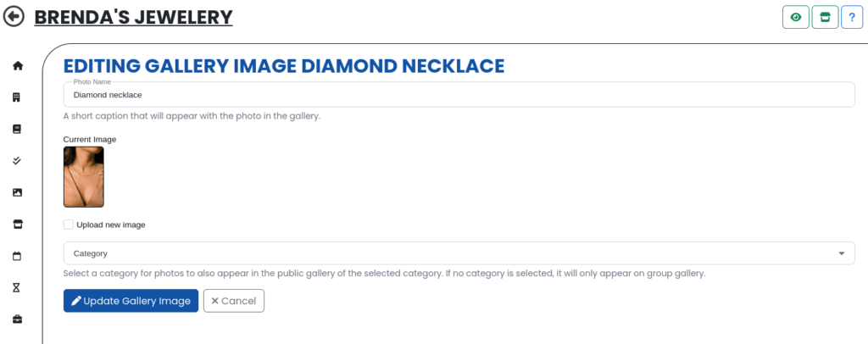Click the Update Gallery Image button
The image size is (868, 344).
click(x=131, y=301)
